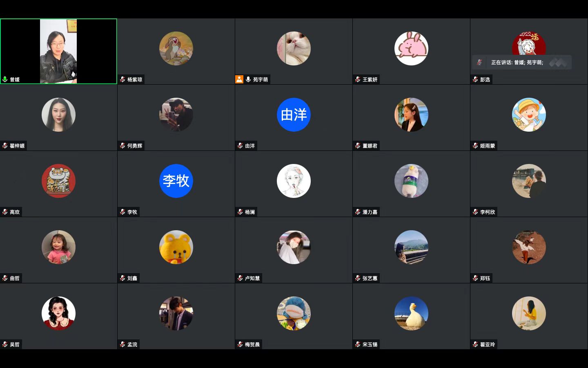The width and height of the screenshot is (588, 368).
Task: Click the 正在讲话 speaking indicator banner
Action: [521, 62]
